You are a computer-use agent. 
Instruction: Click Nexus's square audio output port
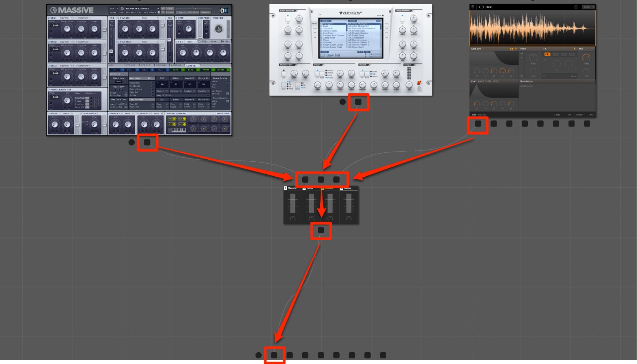[x=358, y=102]
